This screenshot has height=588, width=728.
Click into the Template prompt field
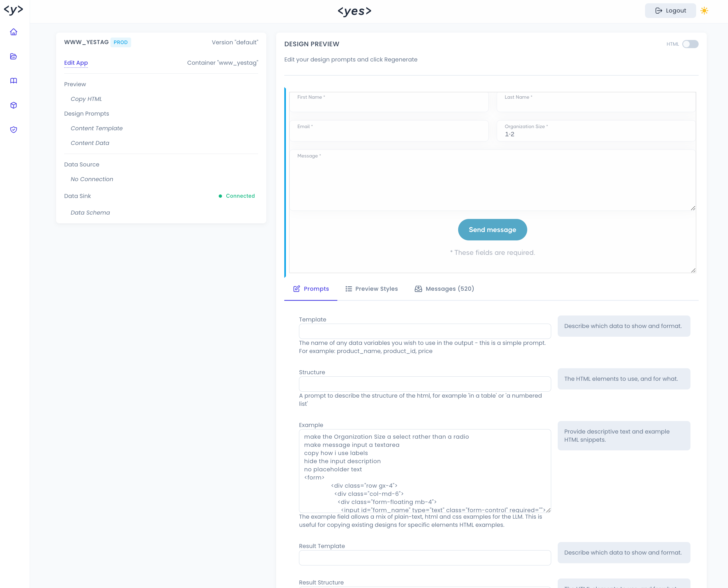424,331
